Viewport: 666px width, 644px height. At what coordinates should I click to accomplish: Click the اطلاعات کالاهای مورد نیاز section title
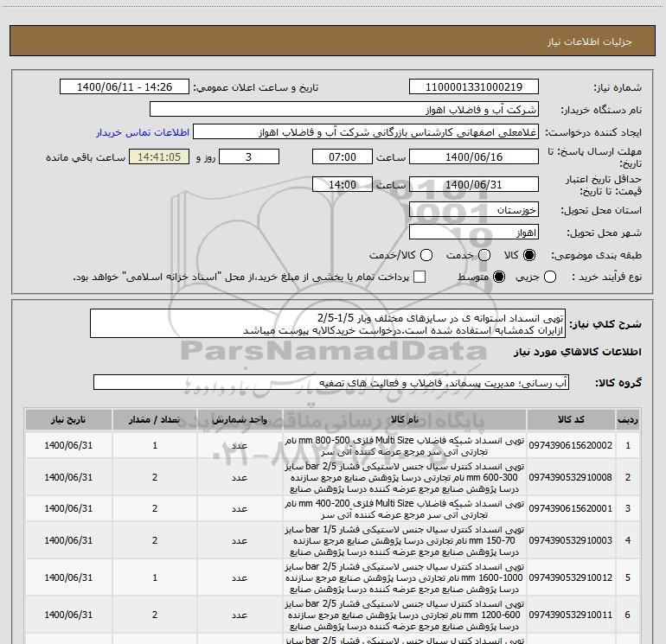coord(578,352)
